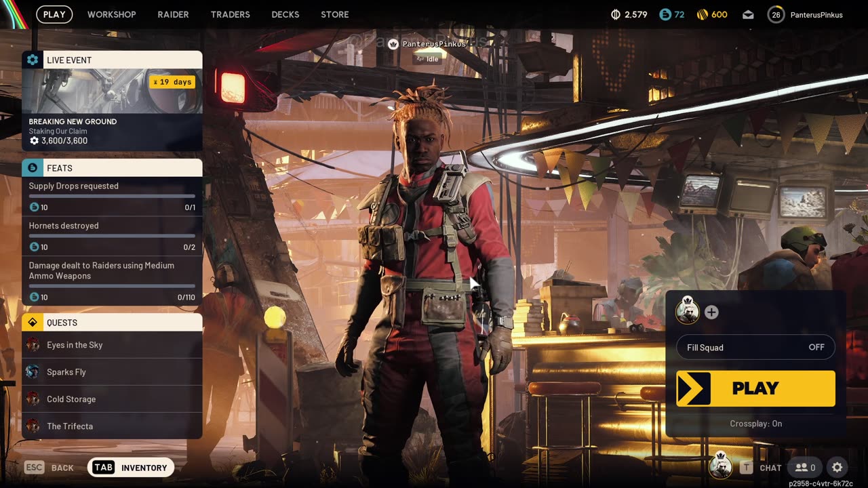Screen dimensions: 868x488
Task: Click the 2,579 coin currency icon
Action: (x=616, y=14)
